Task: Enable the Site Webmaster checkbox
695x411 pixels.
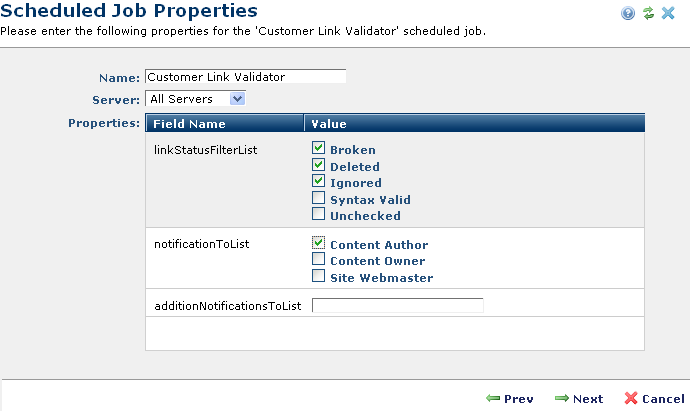Action: (x=319, y=276)
